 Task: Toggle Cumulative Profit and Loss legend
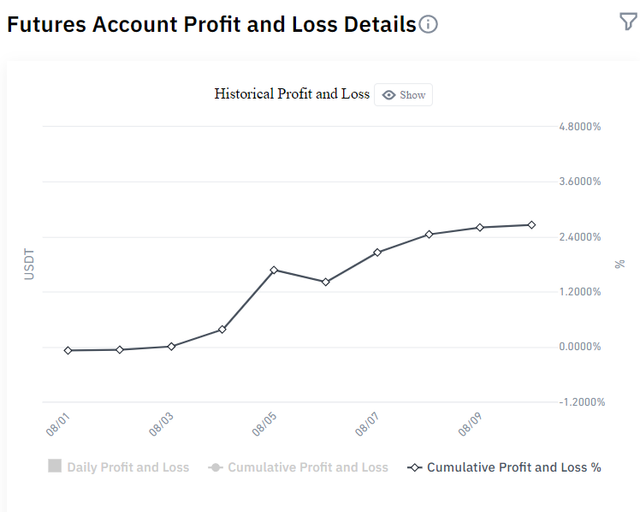298,467
